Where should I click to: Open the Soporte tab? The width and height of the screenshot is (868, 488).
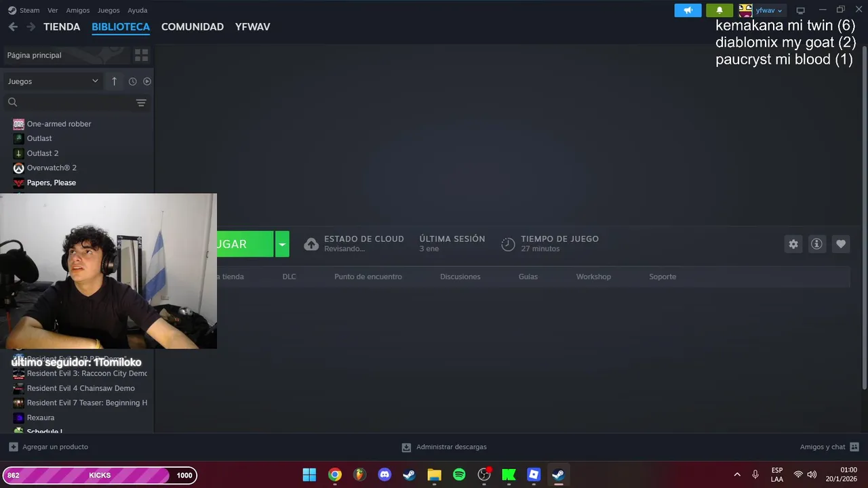pos(663,277)
